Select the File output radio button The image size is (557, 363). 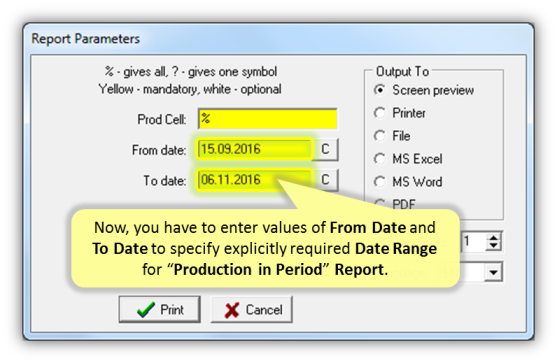380,136
